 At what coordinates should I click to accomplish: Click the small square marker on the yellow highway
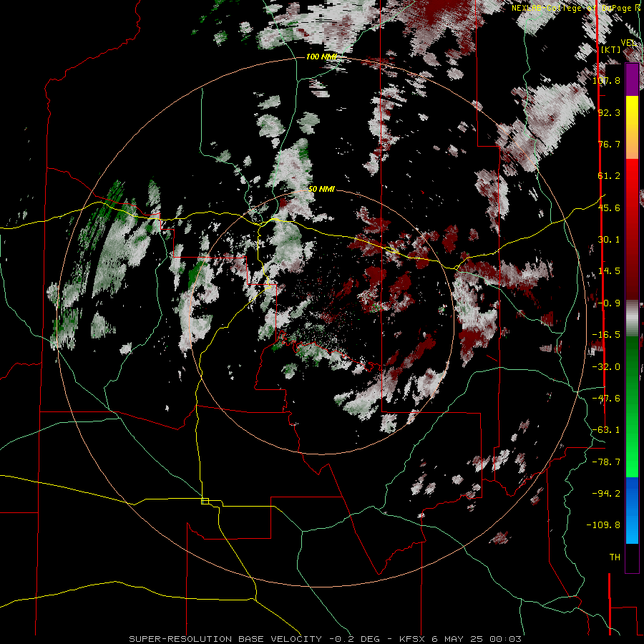(205, 501)
